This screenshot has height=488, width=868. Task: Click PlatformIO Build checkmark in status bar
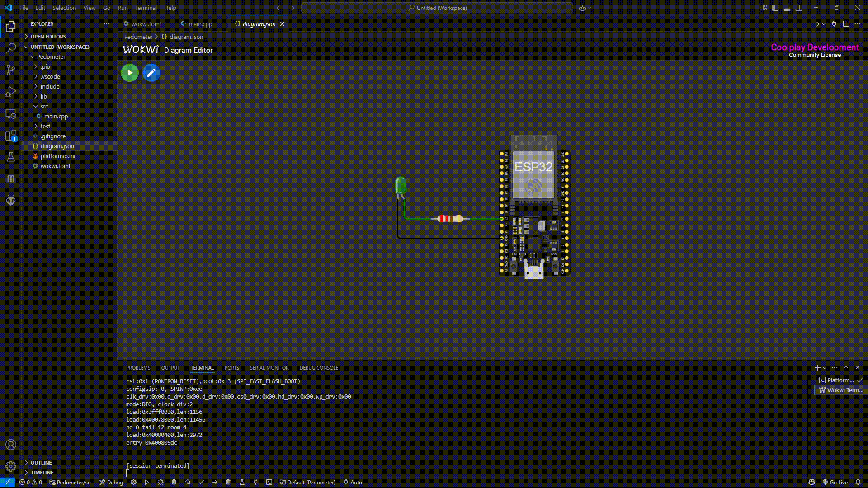(201, 482)
